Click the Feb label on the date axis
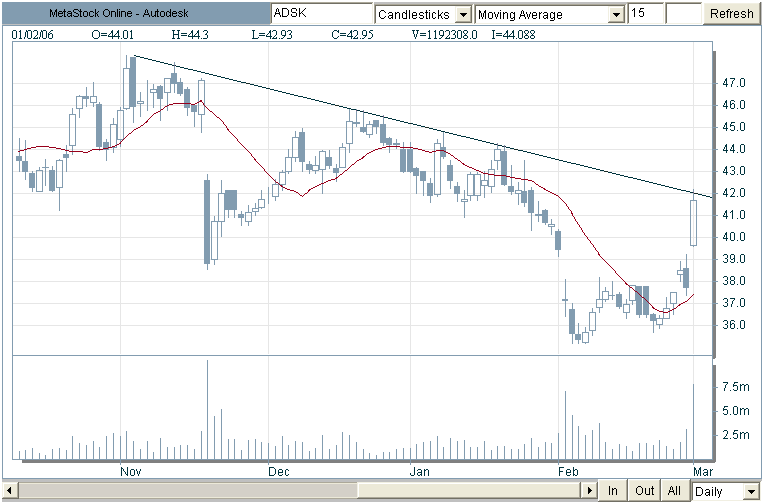Viewport: 764px width, 503px height. (x=568, y=471)
